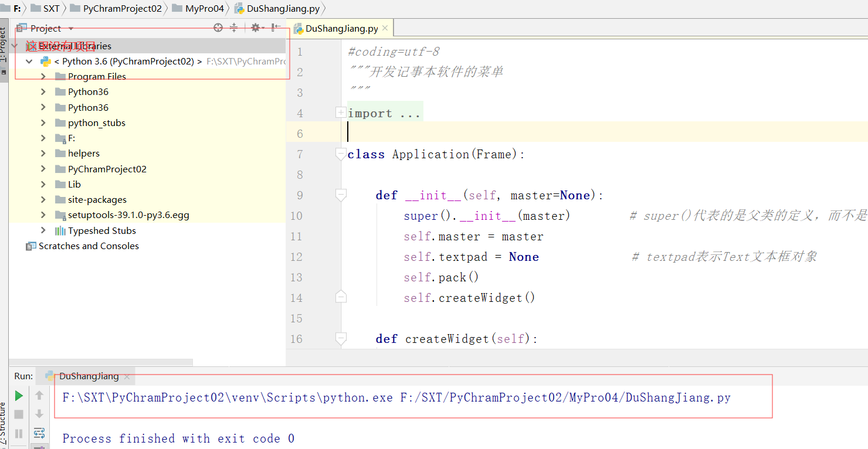The image size is (868, 449).
Task: Click the Typeshed Stubs library icon
Action: (x=60, y=230)
